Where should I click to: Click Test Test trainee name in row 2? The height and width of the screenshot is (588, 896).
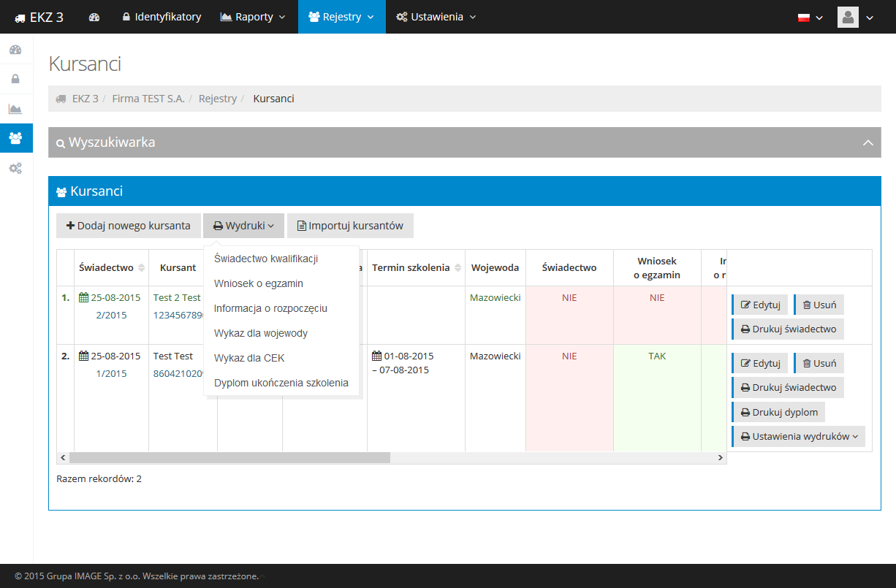click(x=173, y=356)
